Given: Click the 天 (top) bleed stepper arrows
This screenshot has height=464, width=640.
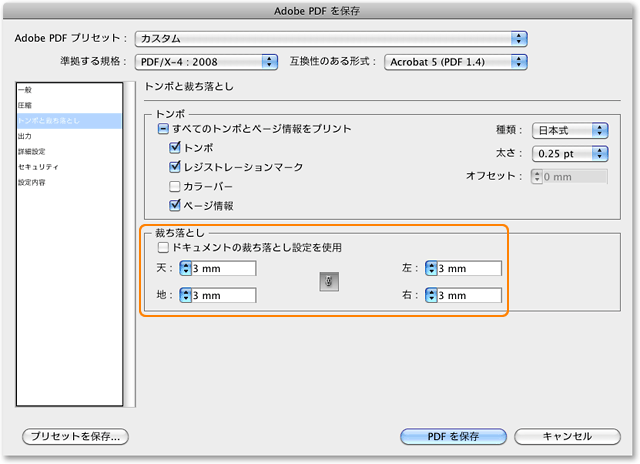Looking at the screenshot, I should coord(185,268).
